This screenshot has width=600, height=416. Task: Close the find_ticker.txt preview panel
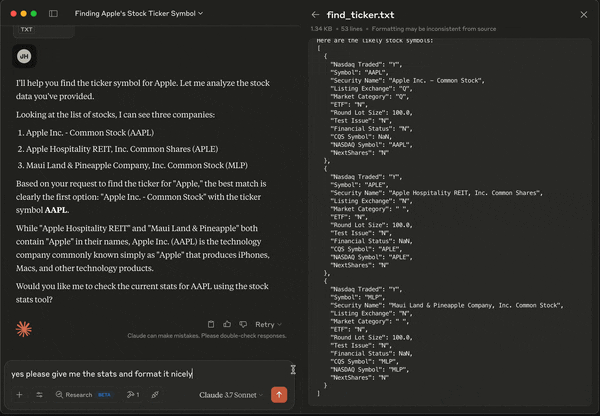pos(584,15)
